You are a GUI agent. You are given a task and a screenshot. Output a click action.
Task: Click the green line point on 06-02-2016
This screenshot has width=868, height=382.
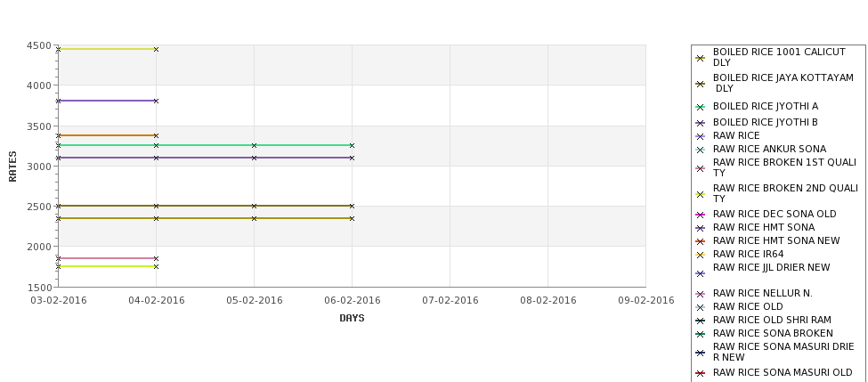tap(352, 146)
